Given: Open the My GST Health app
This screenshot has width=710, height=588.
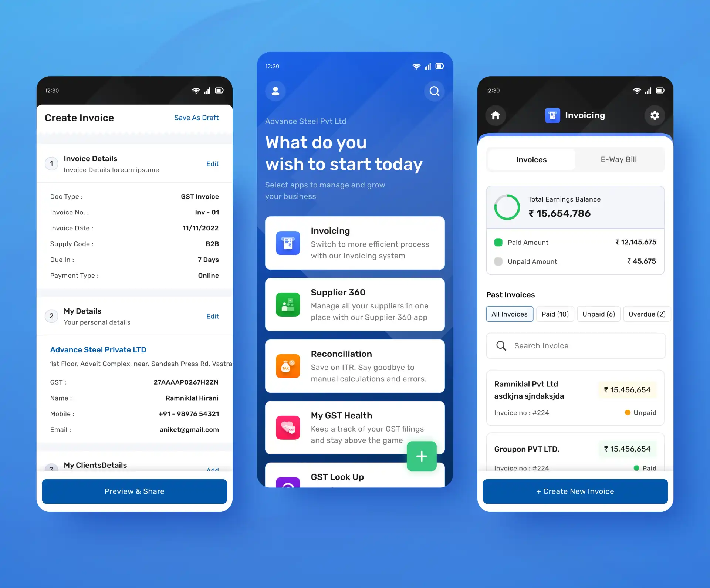Looking at the screenshot, I should 355,428.
